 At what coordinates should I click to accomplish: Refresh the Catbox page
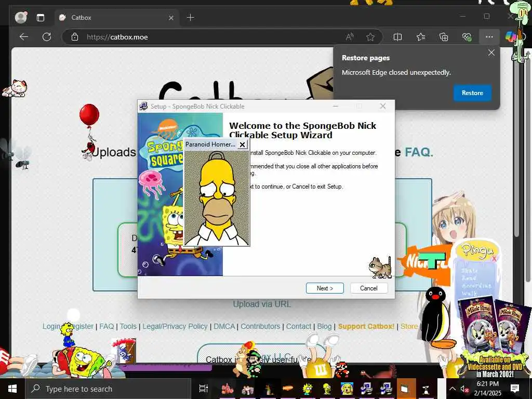47,37
